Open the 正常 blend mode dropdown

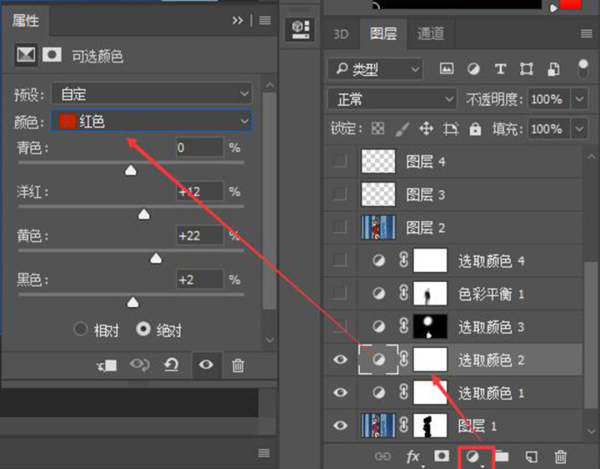point(392,99)
